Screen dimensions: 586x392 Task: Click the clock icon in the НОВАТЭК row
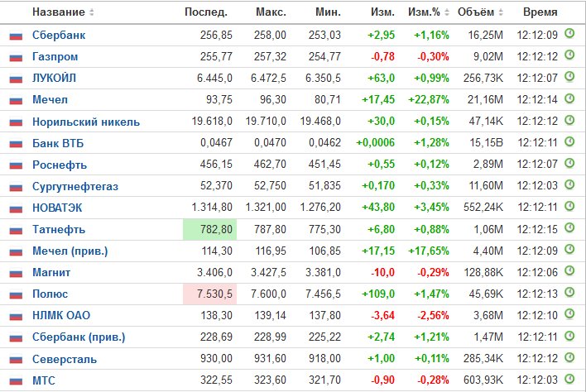[x=569, y=206]
